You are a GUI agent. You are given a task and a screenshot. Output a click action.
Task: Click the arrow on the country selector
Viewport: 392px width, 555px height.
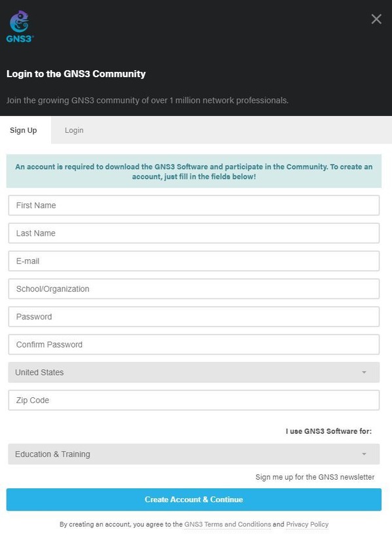click(364, 372)
